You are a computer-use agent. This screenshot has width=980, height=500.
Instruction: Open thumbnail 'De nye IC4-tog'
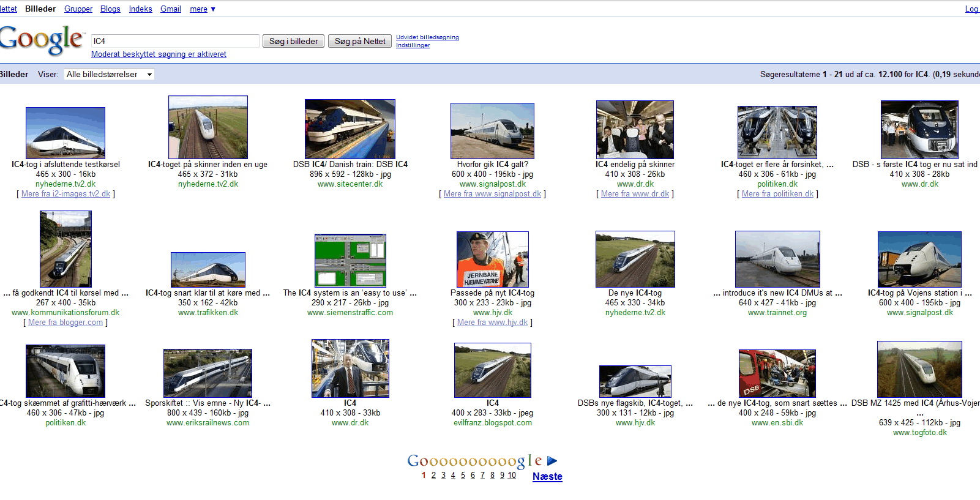(x=635, y=259)
